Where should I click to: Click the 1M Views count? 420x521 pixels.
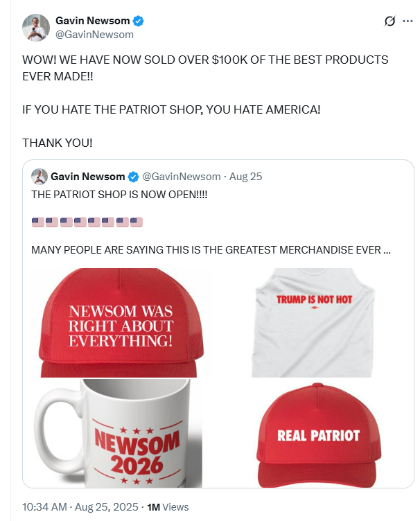click(168, 507)
